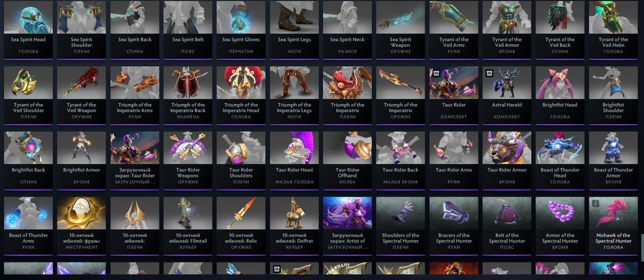Screen dimensions: 644x280
Task: Open Beast of Thunder Arms item
Action: [28, 226]
